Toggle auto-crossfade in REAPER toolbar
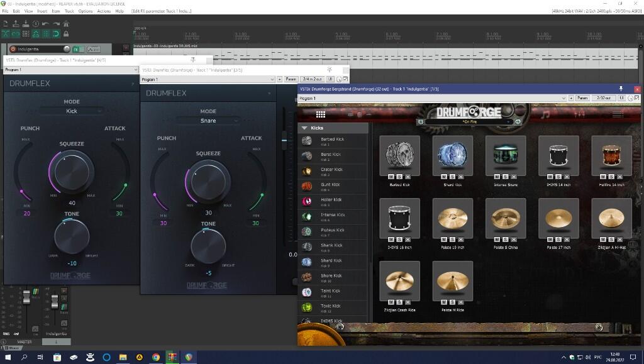 click(x=6, y=34)
